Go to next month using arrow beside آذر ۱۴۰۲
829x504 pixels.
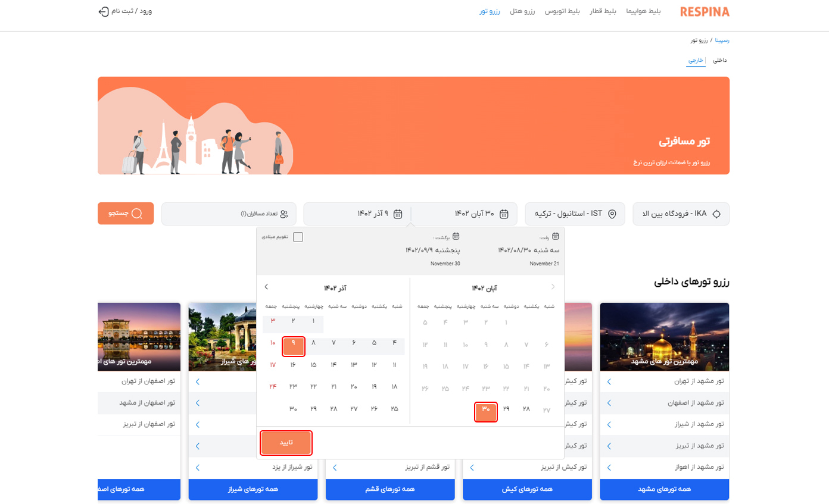tap(266, 287)
